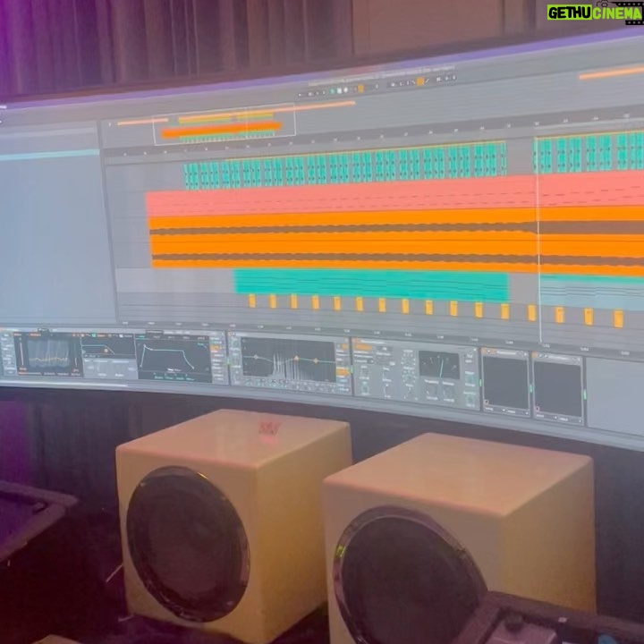Click the rightmost orange node on EQ curve

(x=316, y=360)
